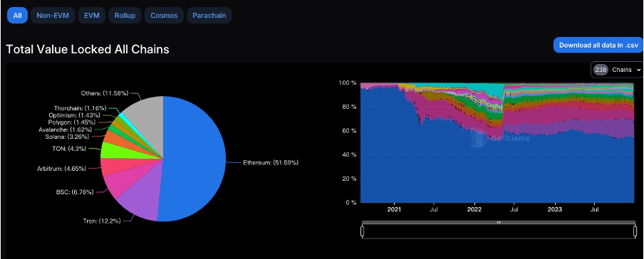
Task: Open the 238 Chains dropdown
Action: pos(617,70)
